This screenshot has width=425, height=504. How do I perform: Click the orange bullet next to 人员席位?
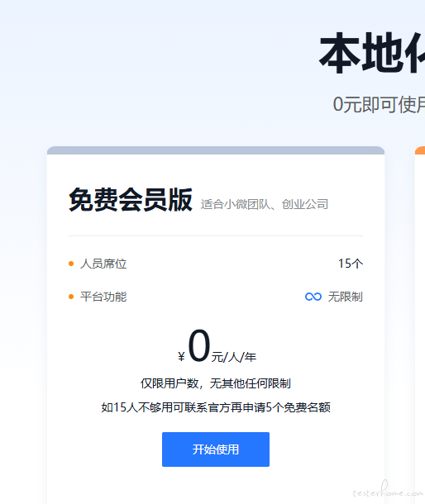click(71, 264)
